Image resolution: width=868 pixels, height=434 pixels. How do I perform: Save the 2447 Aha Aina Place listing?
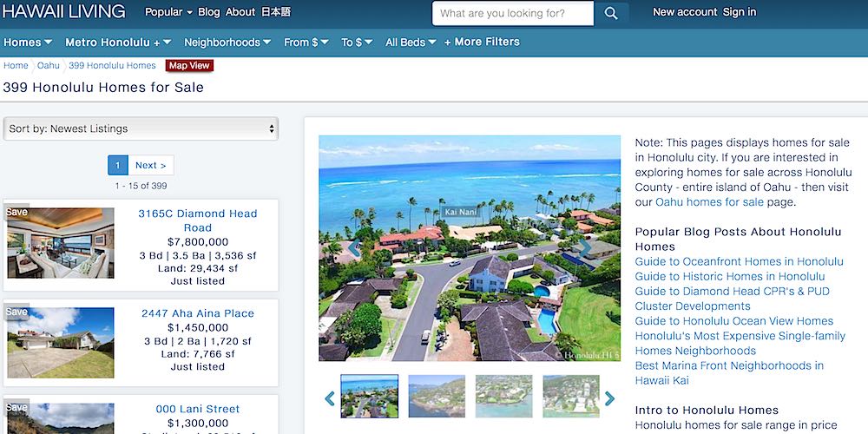click(x=16, y=312)
